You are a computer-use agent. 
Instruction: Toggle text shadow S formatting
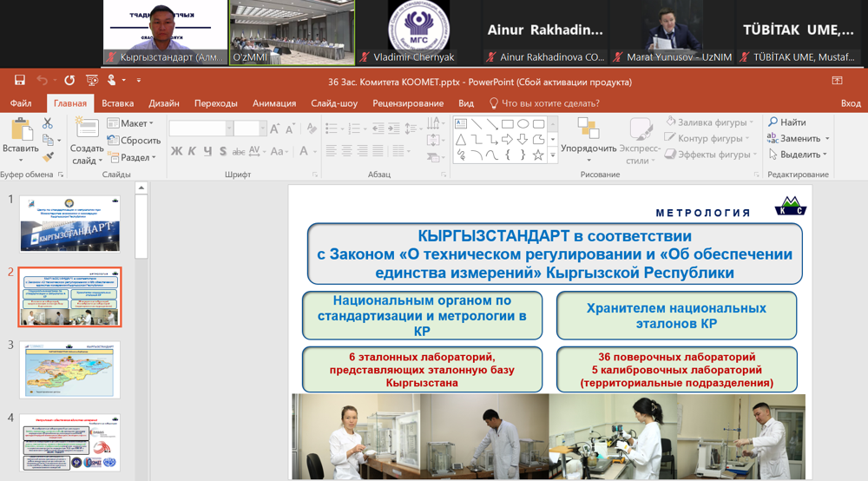222,151
